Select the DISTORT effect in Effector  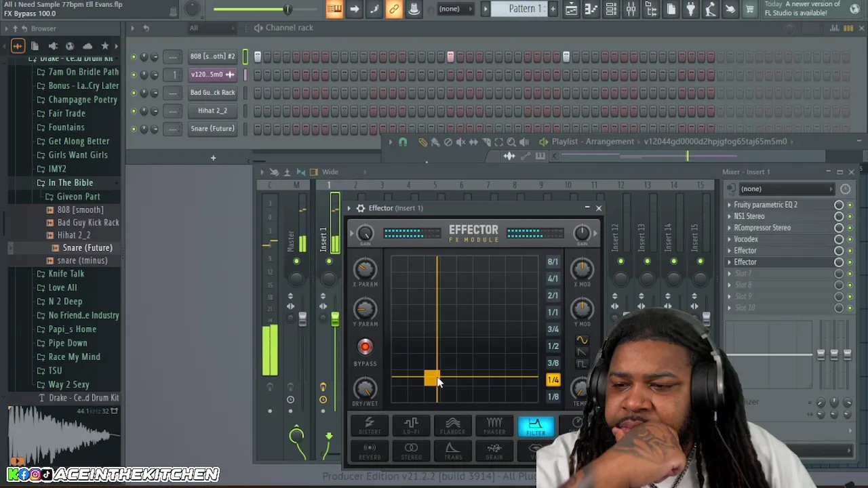[370, 426]
